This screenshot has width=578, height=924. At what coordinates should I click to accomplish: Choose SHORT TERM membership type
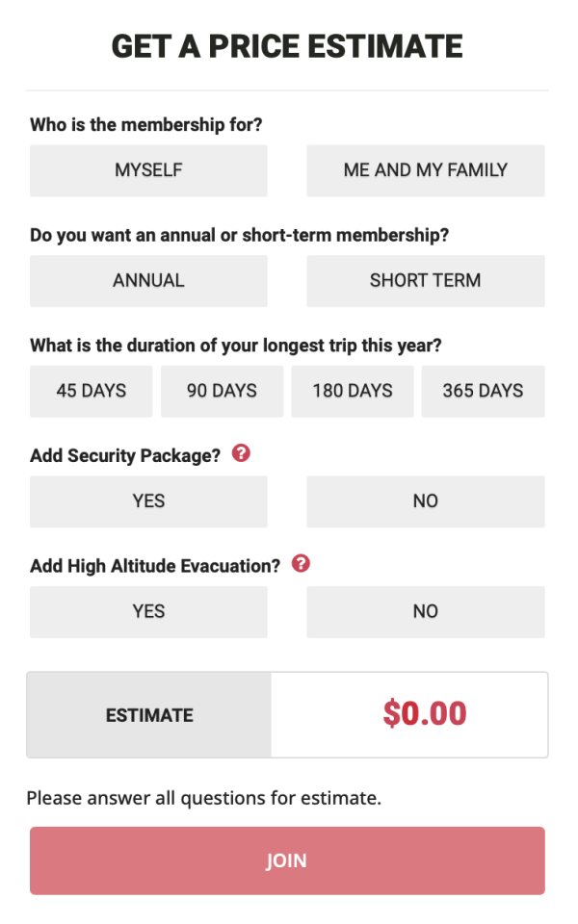point(425,281)
